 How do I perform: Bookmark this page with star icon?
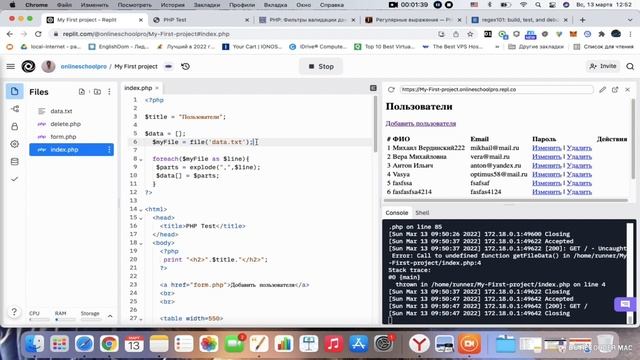coord(470,34)
